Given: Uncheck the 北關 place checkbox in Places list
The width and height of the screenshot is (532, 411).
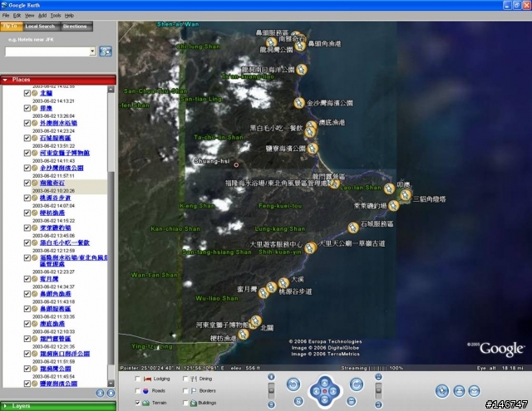Looking at the screenshot, I should (27, 93).
